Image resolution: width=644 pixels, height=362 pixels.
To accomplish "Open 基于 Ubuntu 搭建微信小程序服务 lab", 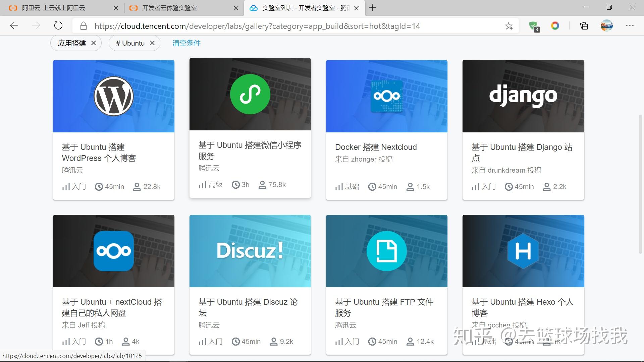I will [x=250, y=150].
